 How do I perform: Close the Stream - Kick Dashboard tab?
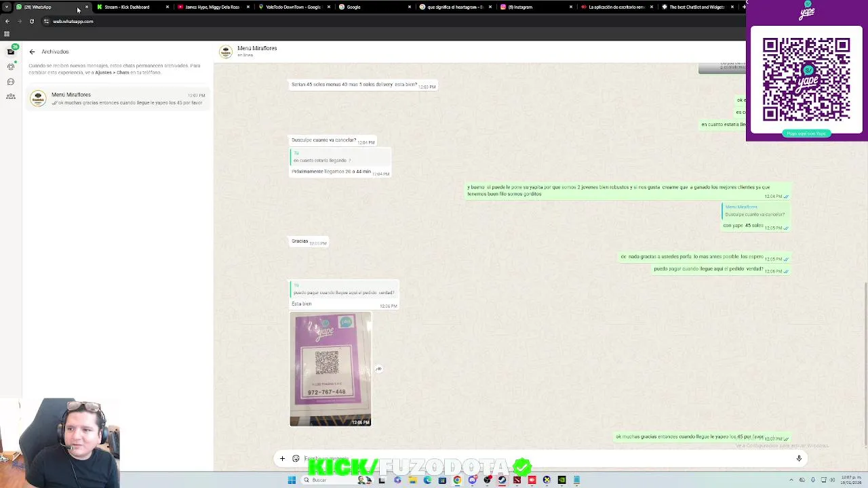167,7
